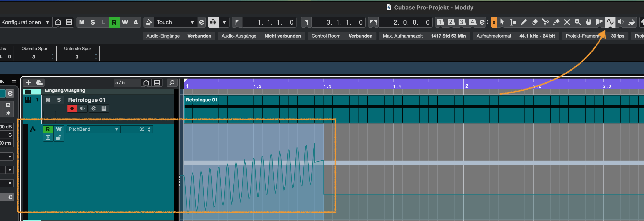Select the Eraser tool in toolbar
This screenshot has height=221, width=644.
pyautogui.click(x=534, y=22)
